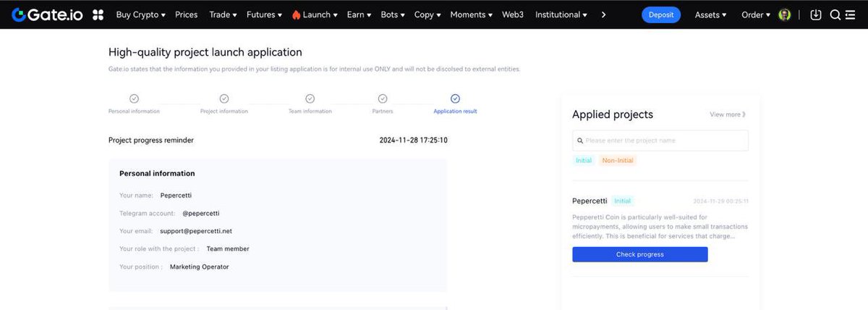Click the Telegram handle @pepercetti
Screen dimensions: 868x310
tap(201, 214)
